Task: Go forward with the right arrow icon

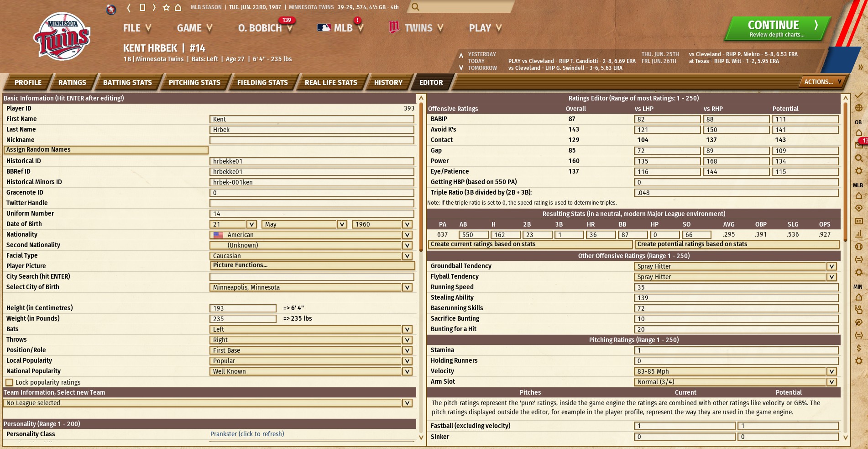Action: [154, 7]
